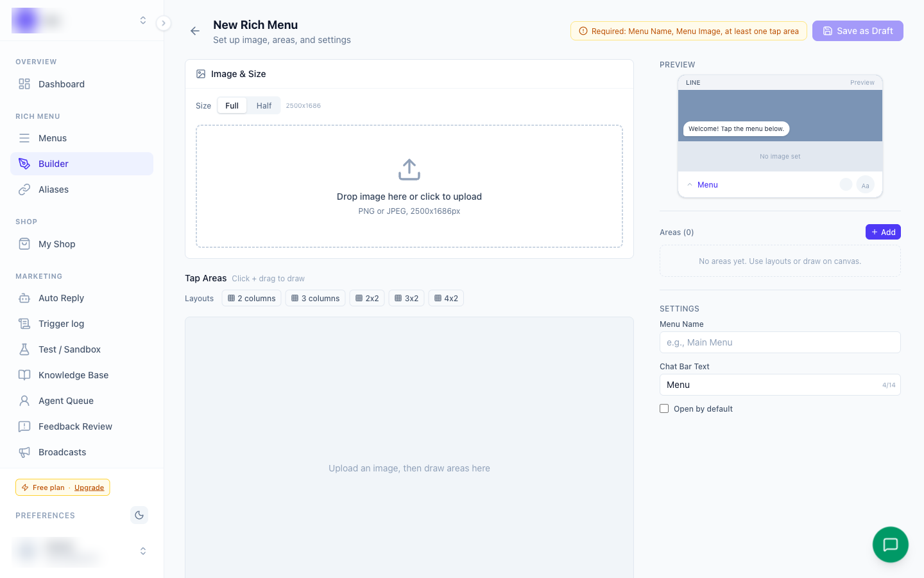
Task: Open the chat support bubble
Action: click(x=891, y=545)
